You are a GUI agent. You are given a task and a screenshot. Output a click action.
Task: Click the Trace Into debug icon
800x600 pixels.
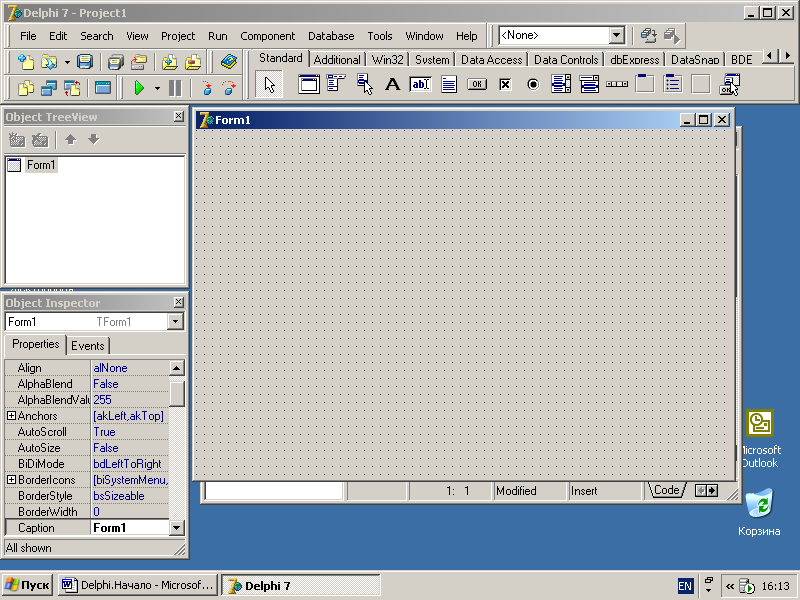coord(206,88)
